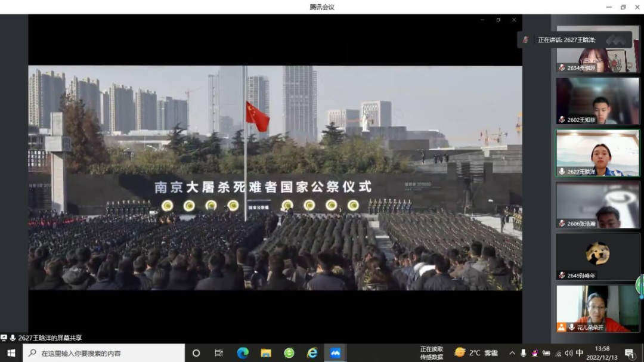This screenshot has height=362, width=644.
Task: Open the clock showing 13:58
Action: coord(602,352)
